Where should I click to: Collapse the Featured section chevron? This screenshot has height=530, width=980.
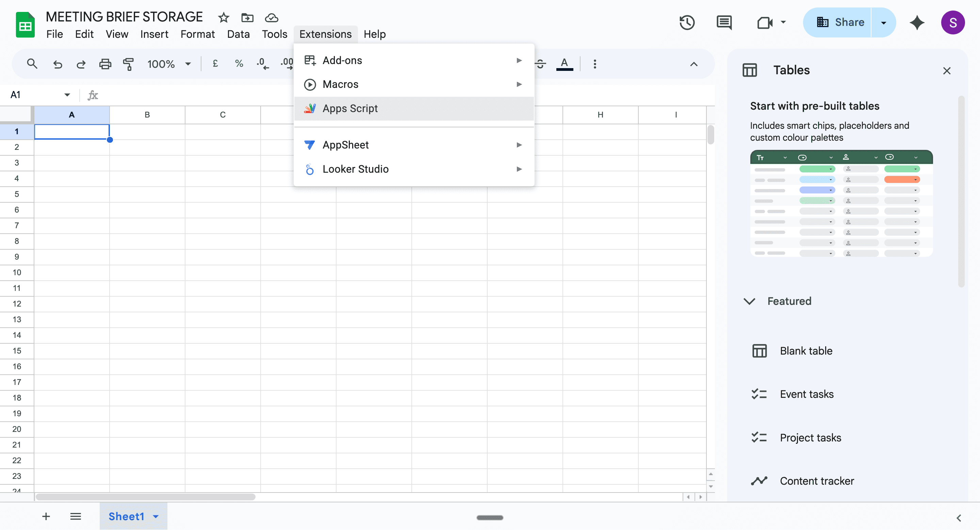click(x=749, y=301)
